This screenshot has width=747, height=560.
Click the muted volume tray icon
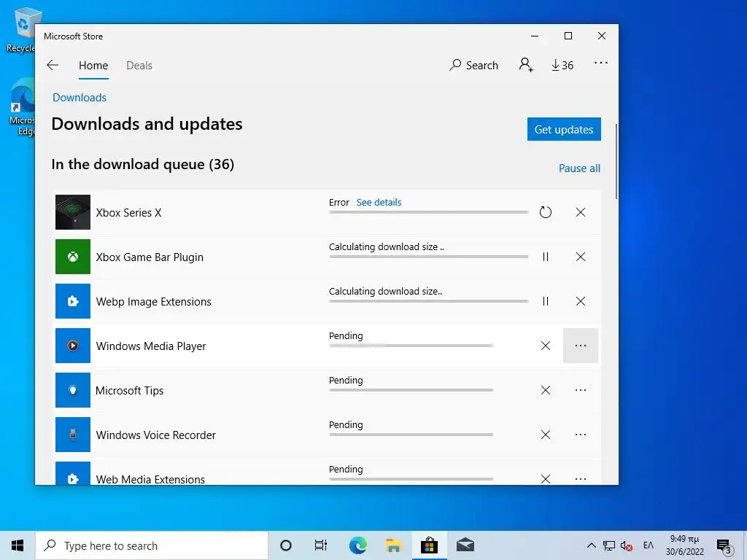pyautogui.click(x=627, y=545)
